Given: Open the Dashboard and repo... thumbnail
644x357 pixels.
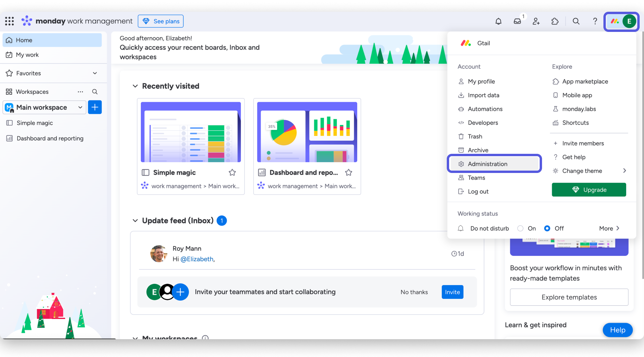Looking at the screenshot, I should (x=307, y=132).
